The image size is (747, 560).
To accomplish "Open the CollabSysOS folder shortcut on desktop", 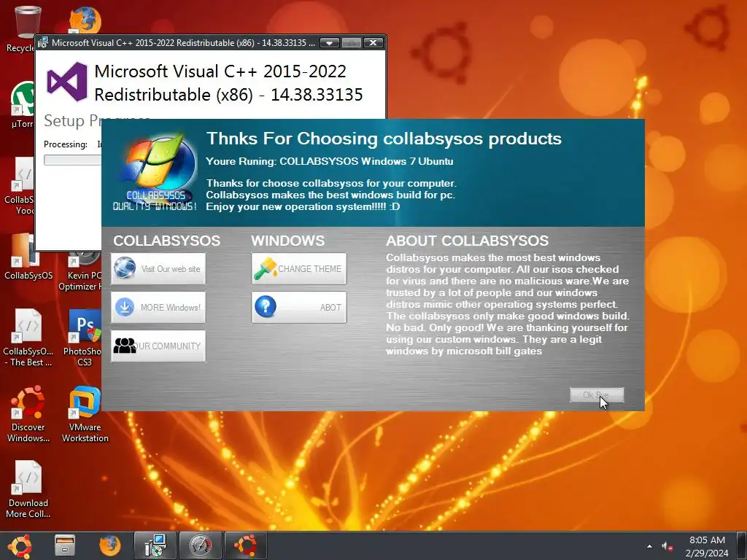I will 28,256.
